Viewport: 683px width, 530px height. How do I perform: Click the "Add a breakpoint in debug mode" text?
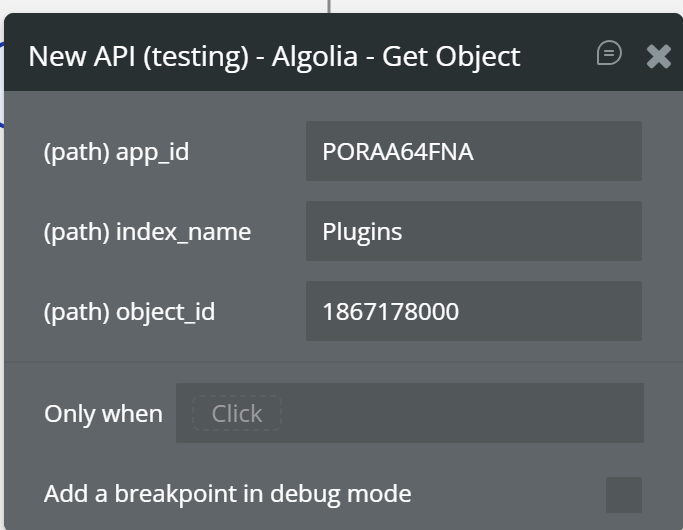pyautogui.click(x=227, y=494)
